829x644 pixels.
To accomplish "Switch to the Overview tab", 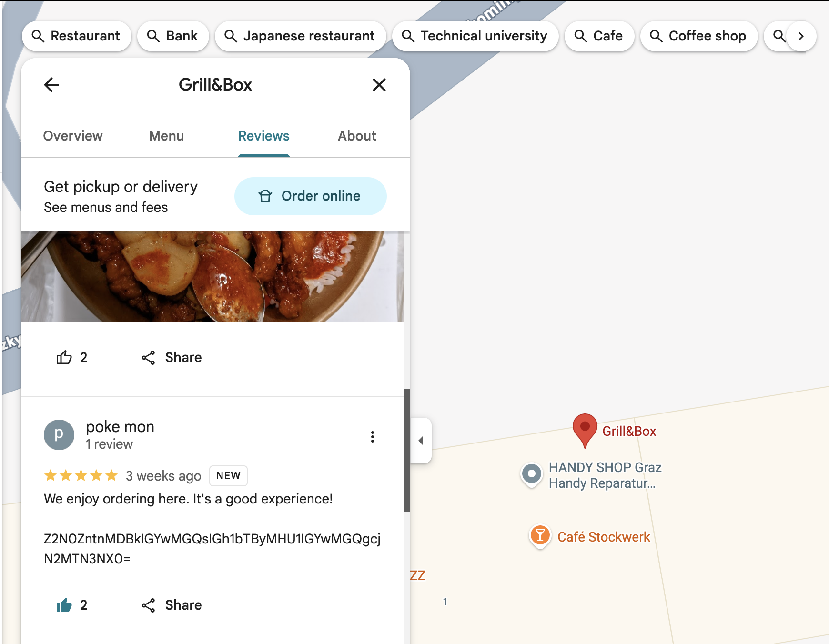I will tap(73, 136).
